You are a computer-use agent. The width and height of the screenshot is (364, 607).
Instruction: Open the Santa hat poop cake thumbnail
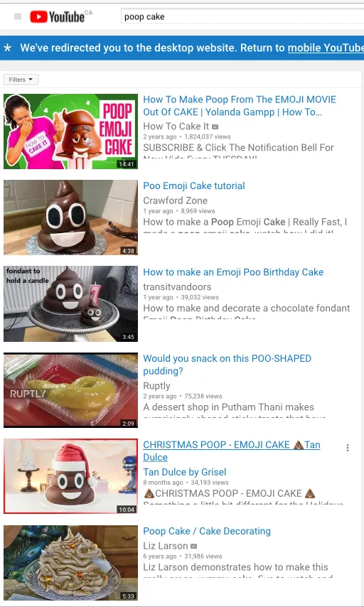tap(70, 476)
